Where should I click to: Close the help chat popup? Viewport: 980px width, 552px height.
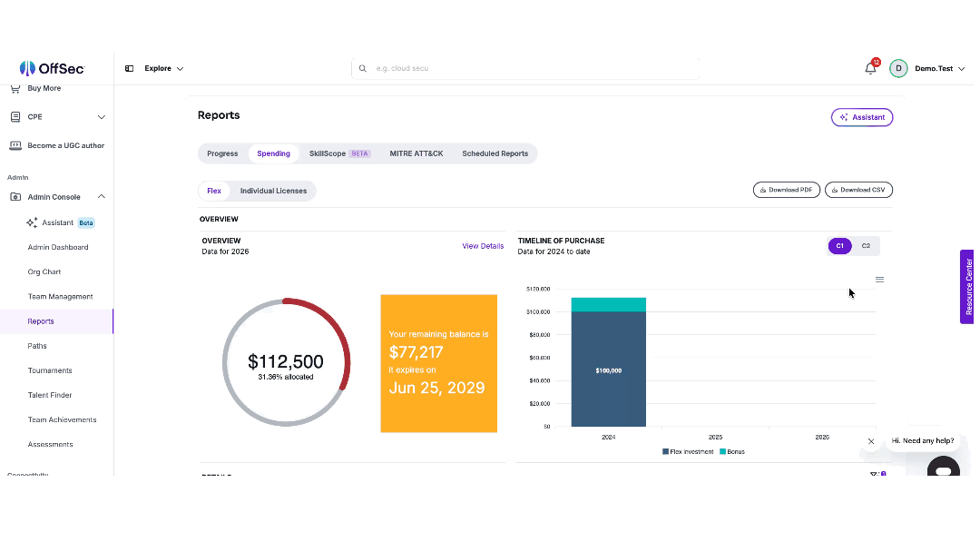870,441
